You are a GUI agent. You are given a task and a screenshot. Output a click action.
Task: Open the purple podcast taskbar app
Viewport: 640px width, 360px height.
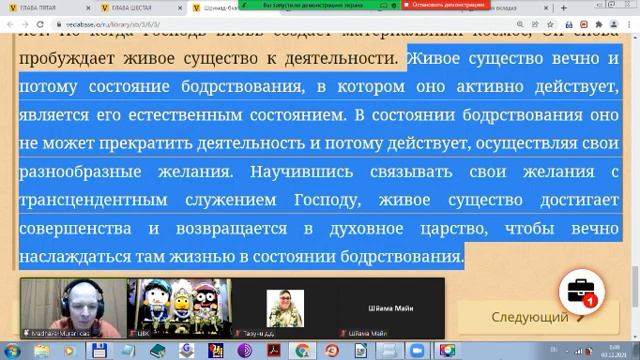click(244, 351)
